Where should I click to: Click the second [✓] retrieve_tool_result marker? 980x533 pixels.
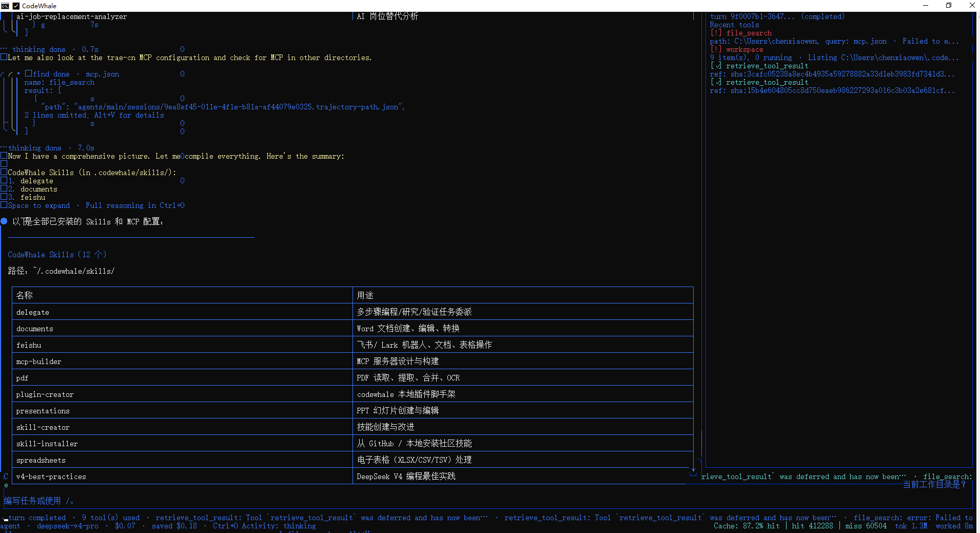click(716, 82)
